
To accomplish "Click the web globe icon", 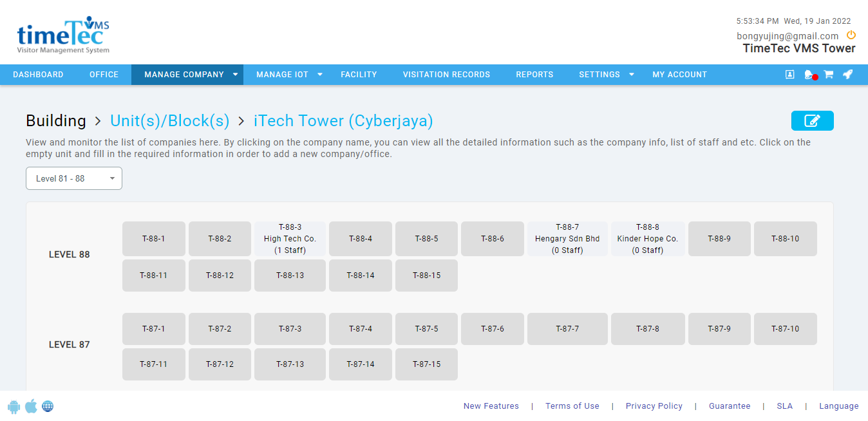I will click(48, 406).
